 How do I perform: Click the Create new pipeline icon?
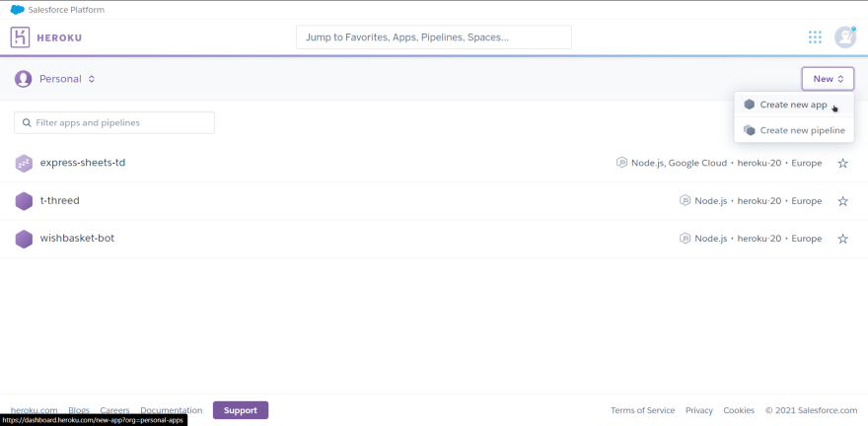[x=749, y=130]
